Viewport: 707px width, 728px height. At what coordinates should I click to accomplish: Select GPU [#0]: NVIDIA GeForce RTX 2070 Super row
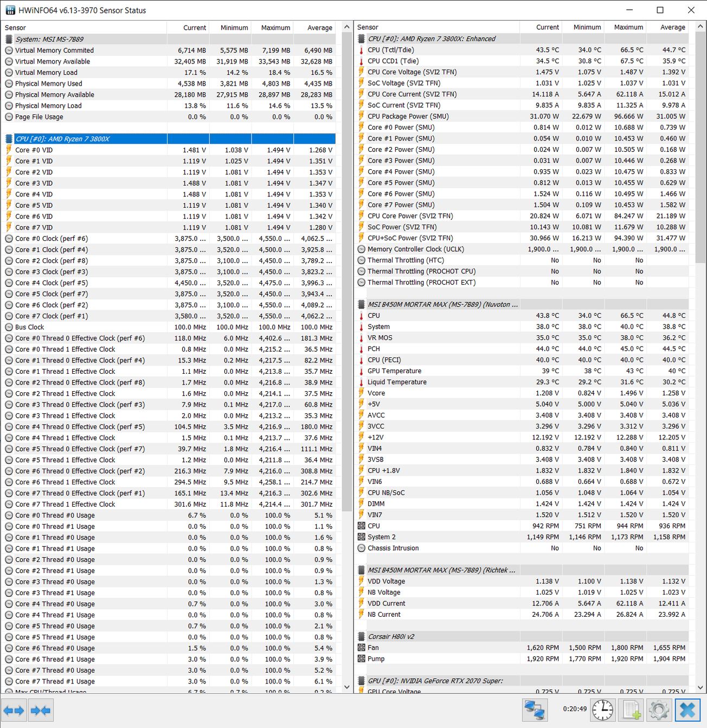coord(523,681)
